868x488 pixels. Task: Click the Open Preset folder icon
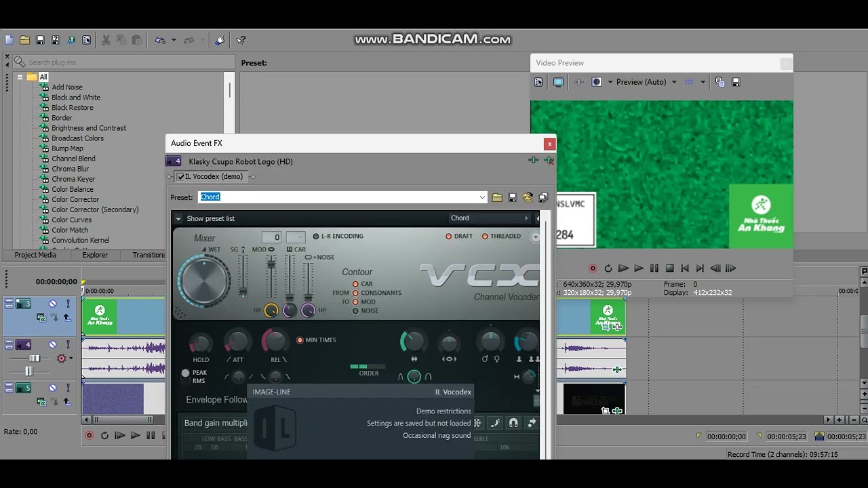pos(497,197)
